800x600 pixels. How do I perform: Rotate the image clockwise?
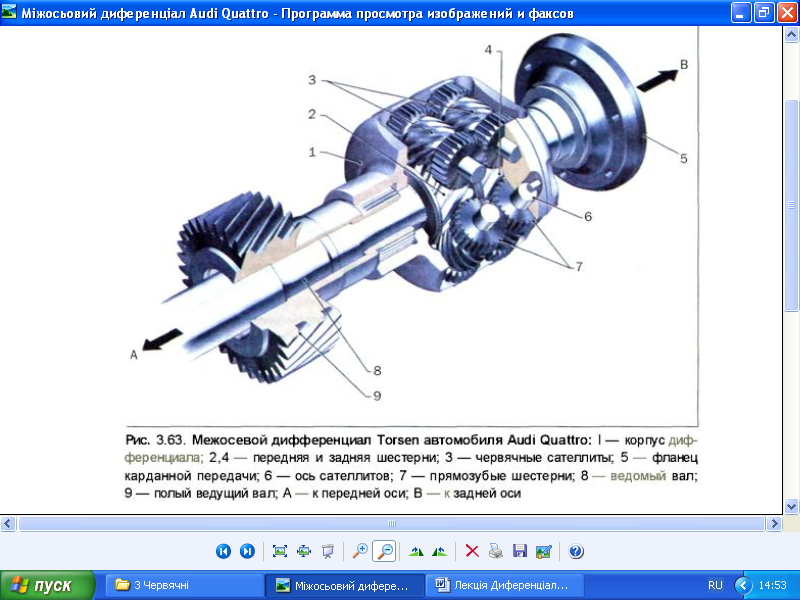(416, 551)
